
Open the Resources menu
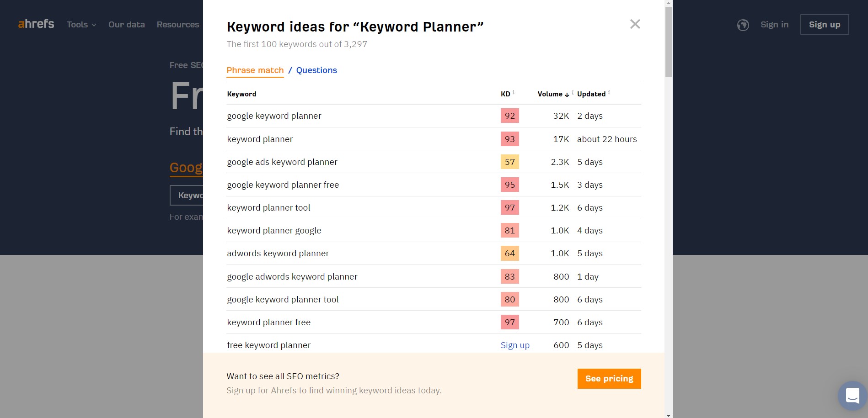(x=178, y=25)
